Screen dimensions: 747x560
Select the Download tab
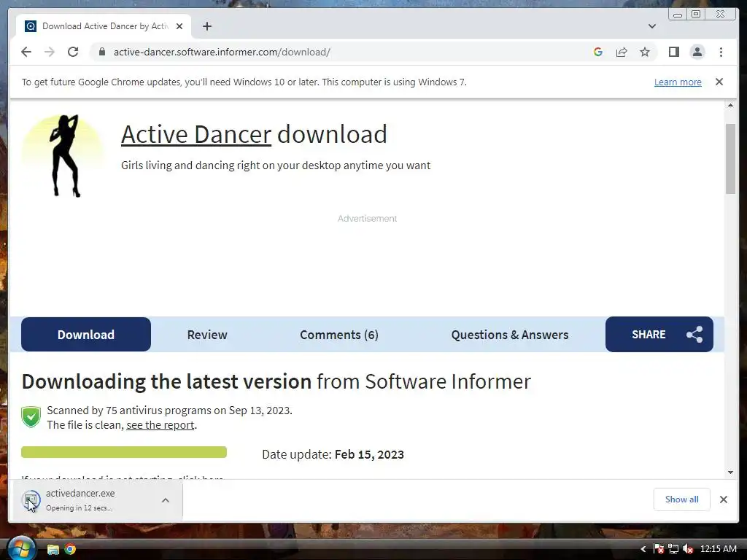(86, 334)
